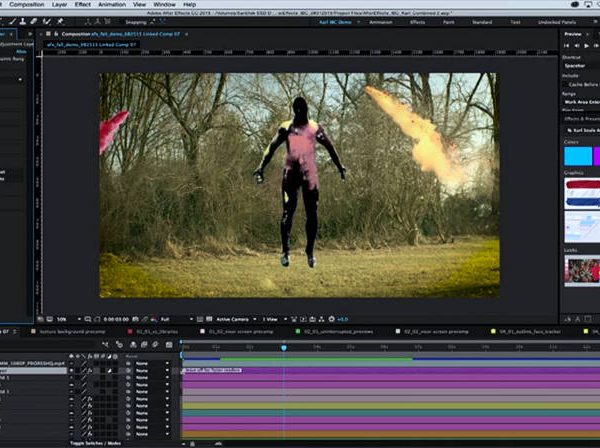The height and width of the screenshot is (448, 600).
Task: Switch to Karl IBC Demo workspace
Action: (335, 22)
